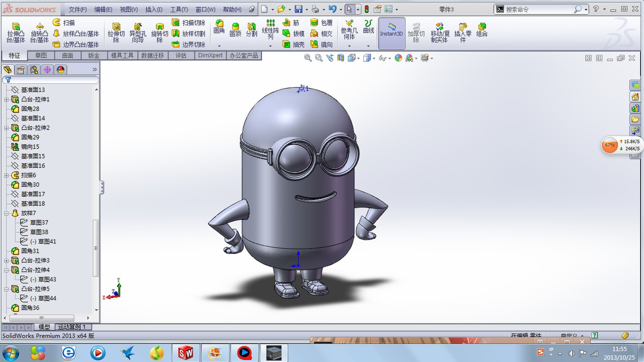Open the 工具(T) menu
The height and width of the screenshot is (362, 644).
point(179,9)
